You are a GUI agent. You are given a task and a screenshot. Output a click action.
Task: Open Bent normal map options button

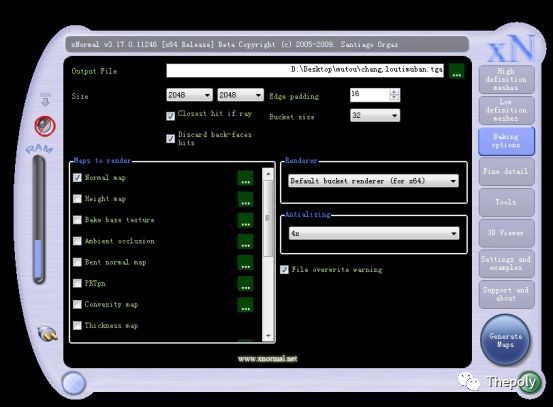[x=245, y=263]
